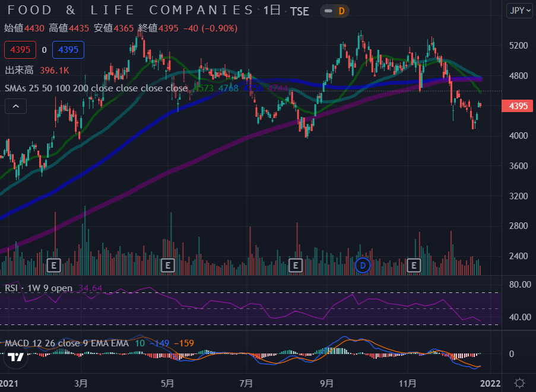The width and height of the screenshot is (536, 392).
Task: Click the 3200 price axis label
Action: coord(518,196)
